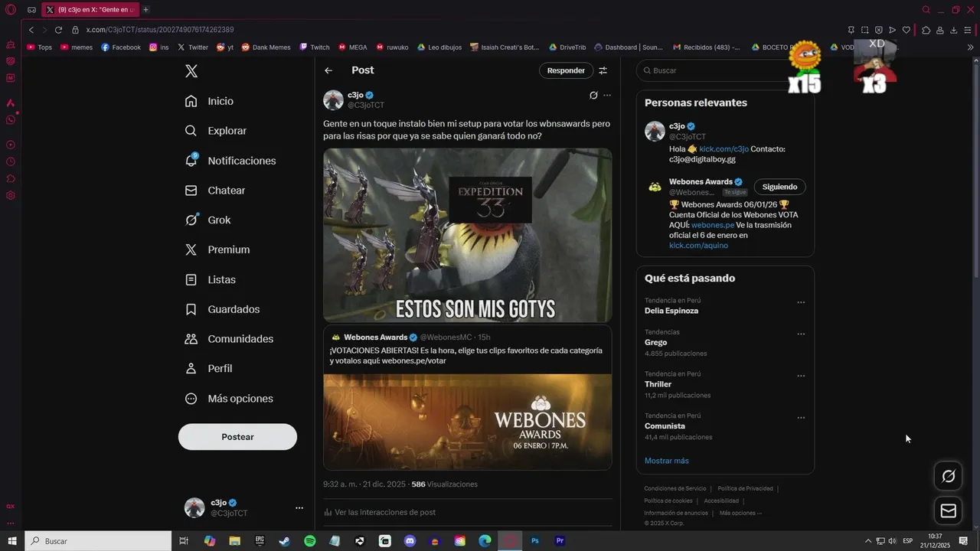980x551 pixels.
Task: Open the Facebook bookmark
Action: (121, 47)
